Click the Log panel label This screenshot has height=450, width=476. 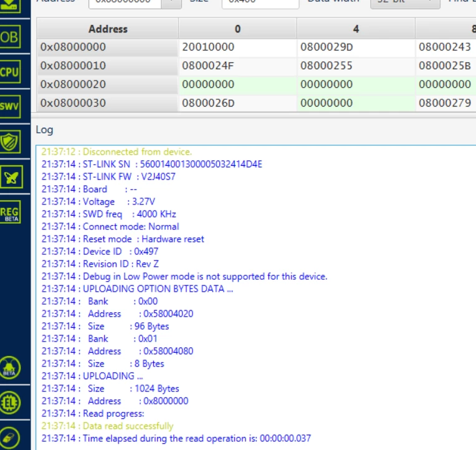[44, 130]
